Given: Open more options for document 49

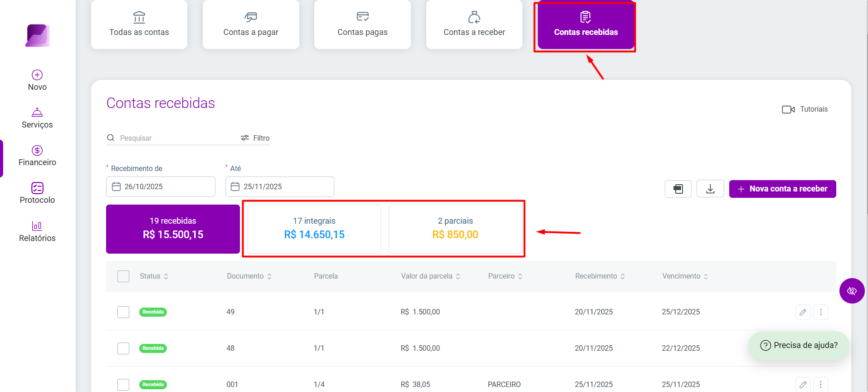Looking at the screenshot, I should click(x=821, y=312).
